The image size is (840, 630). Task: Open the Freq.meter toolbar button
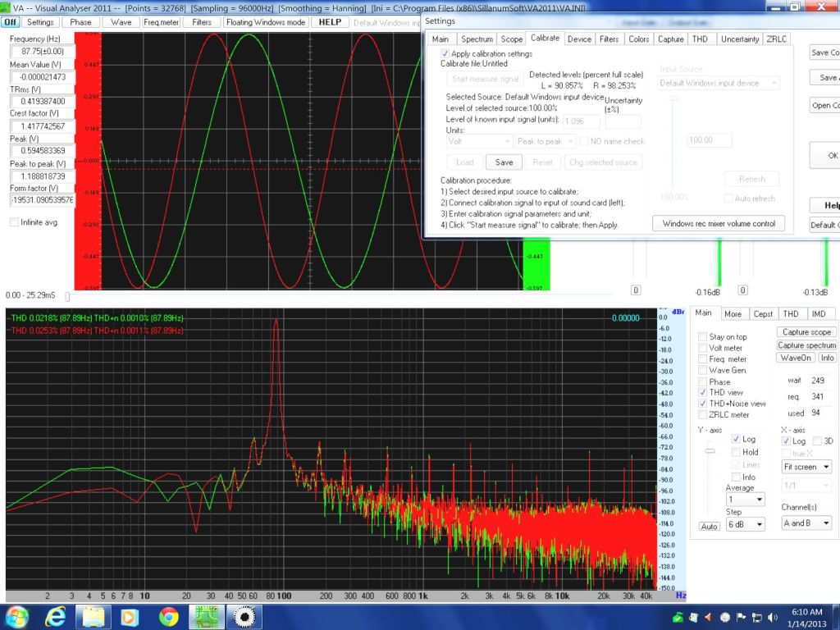[161, 22]
